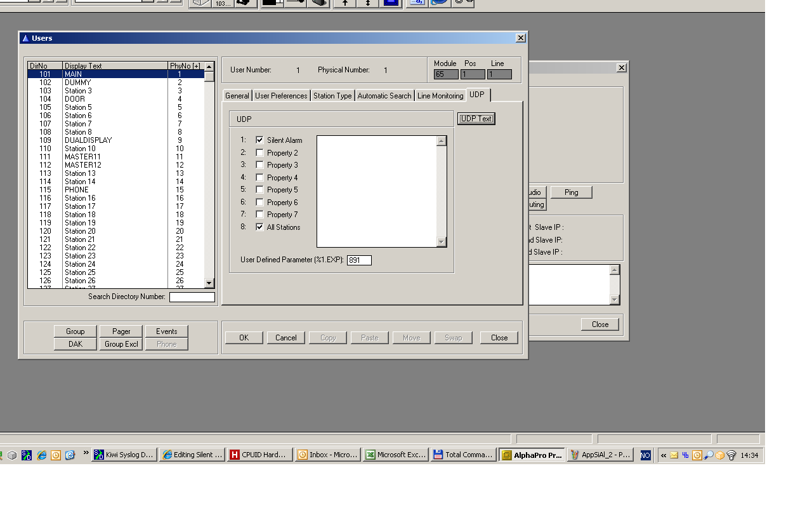812x508 pixels.
Task: Click the magnifier icon in system tray
Action: [x=709, y=455]
